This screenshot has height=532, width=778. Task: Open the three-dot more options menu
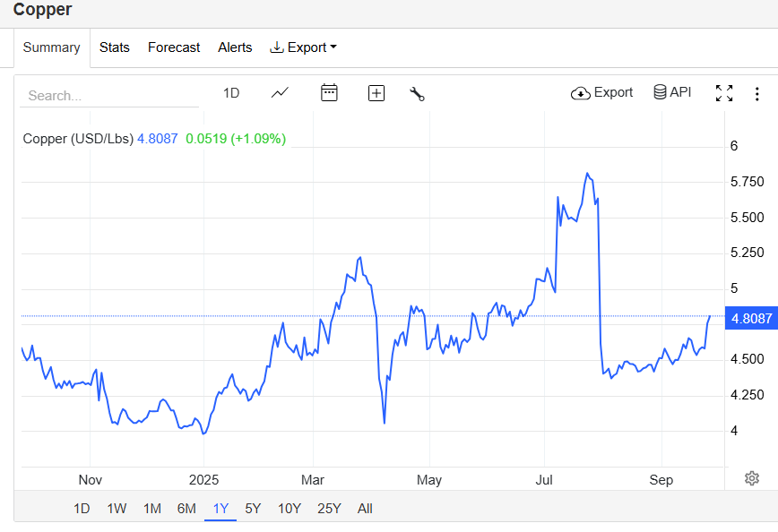(x=756, y=93)
